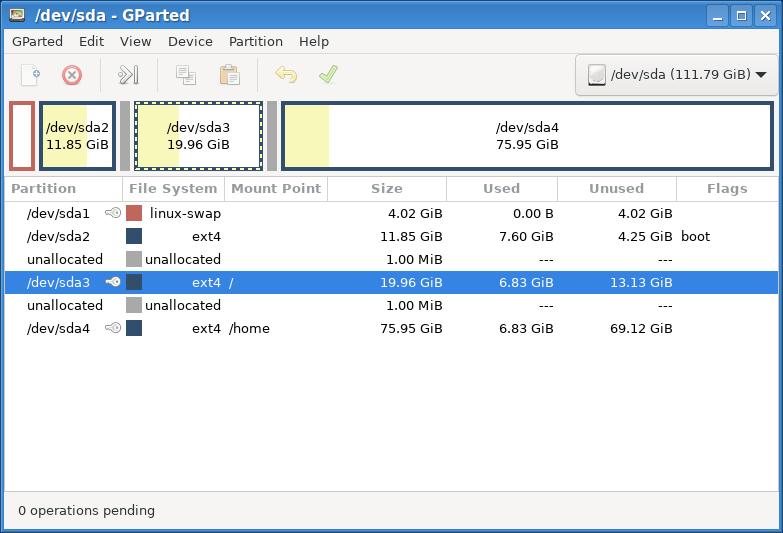
Task: Select the /dev/sda4 block in the disk map
Action: click(x=527, y=136)
